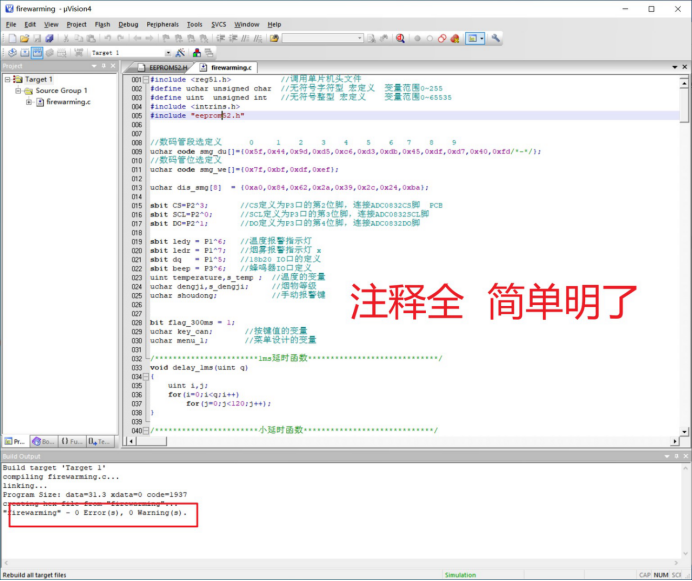This screenshot has height=581, width=692.
Task: Close the Build Output panel
Action: click(x=685, y=456)
